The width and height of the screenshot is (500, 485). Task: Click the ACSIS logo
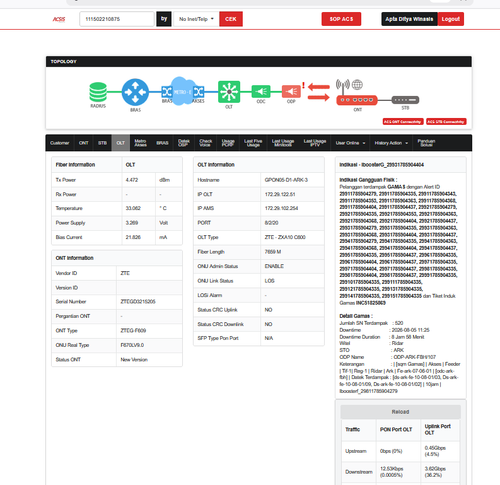click(59, 19)
